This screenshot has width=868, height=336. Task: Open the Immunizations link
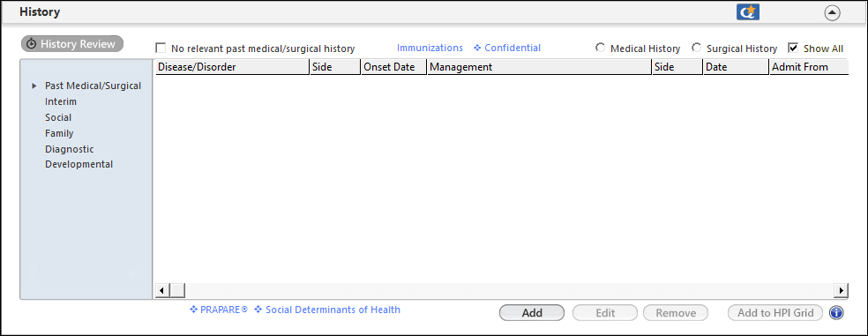coord(430,48)
